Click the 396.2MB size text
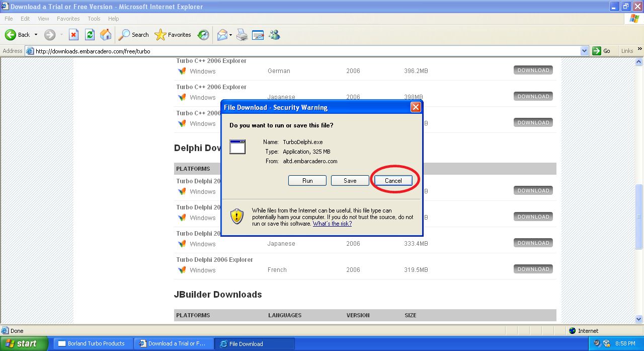The width and height of the screenshot is (644, 351). tap(416, 71)
